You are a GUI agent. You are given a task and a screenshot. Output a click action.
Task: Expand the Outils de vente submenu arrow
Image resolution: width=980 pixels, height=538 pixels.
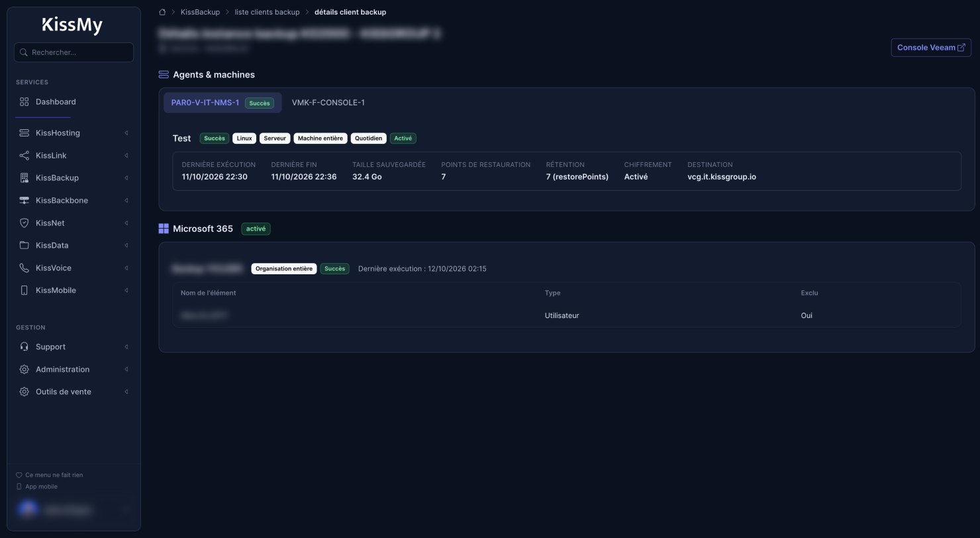(126, 392)
